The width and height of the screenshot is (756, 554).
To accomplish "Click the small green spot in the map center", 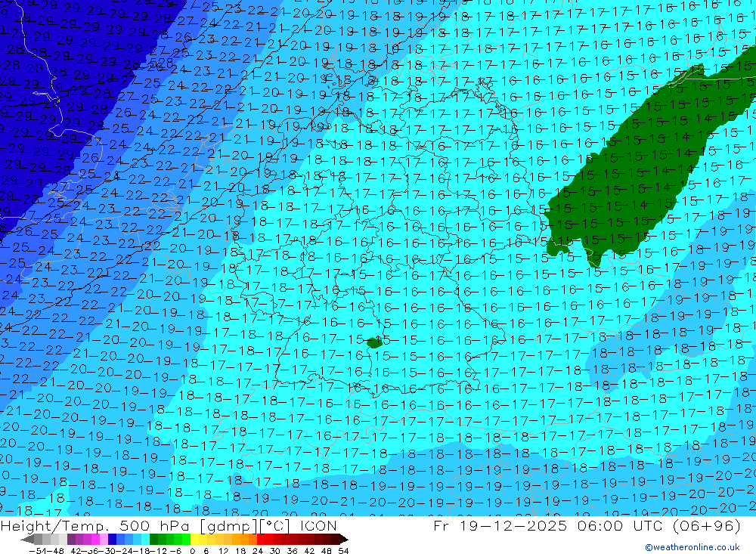I will [373, 342].
